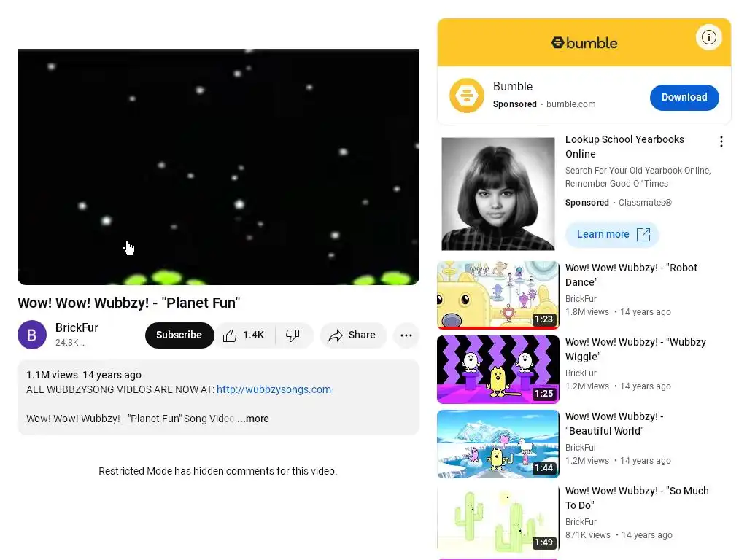Open the "So Much To Do" thumbnail

(x=498, y=518)
